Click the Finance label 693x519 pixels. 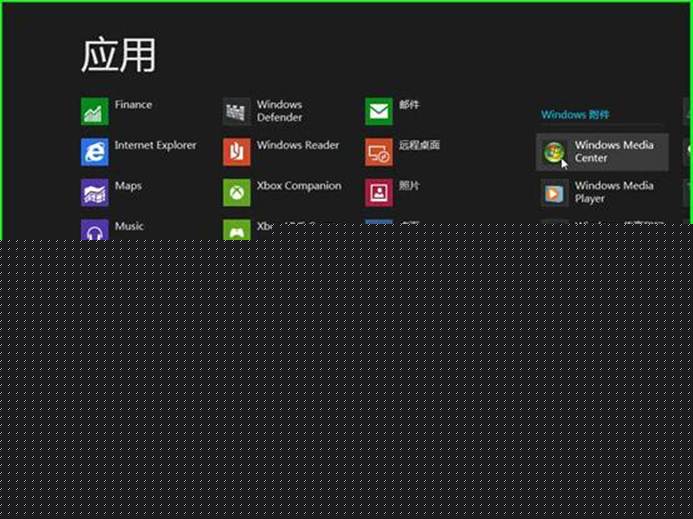pos(133,105)
